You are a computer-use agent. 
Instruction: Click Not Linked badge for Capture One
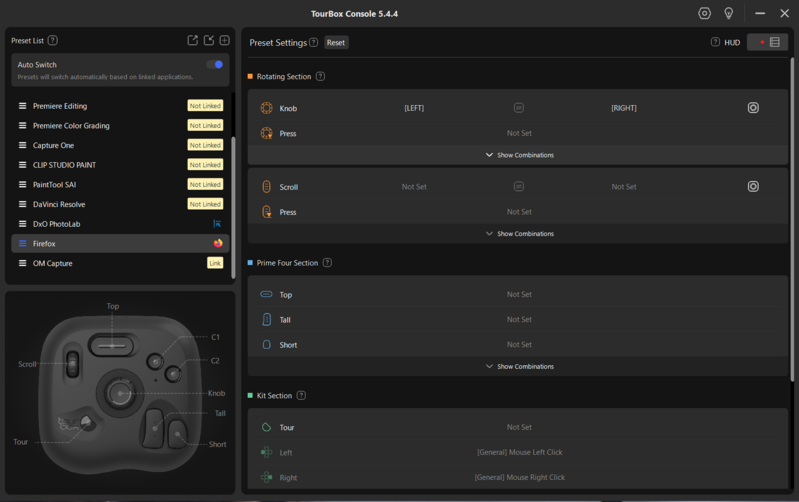[x=205, y=145]
